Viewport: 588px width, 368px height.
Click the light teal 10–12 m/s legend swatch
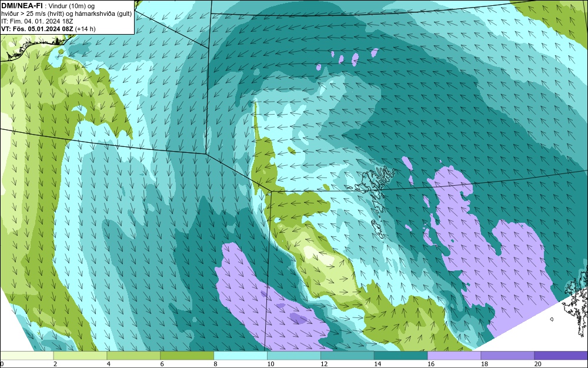[293, 356]
